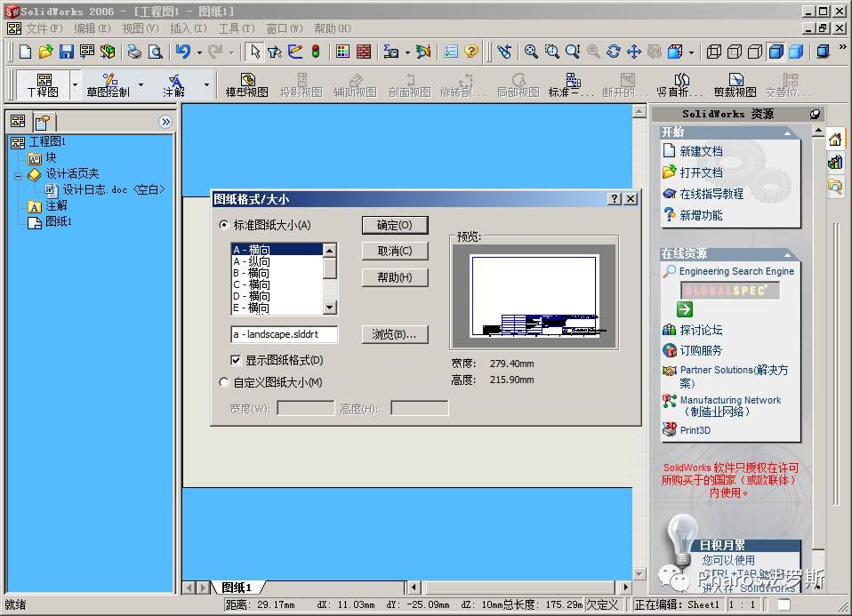Image resolution: width=852 pixels, height=616 pixels.
Task: Toggle the 显示图纸格式 checkbox
Action: point(236,360)
